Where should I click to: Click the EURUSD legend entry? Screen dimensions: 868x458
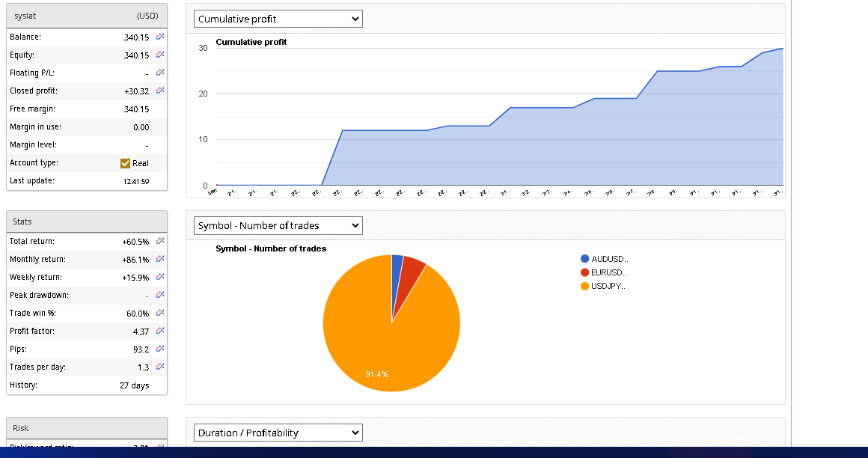pyautogui.click(x=608, y=272)
